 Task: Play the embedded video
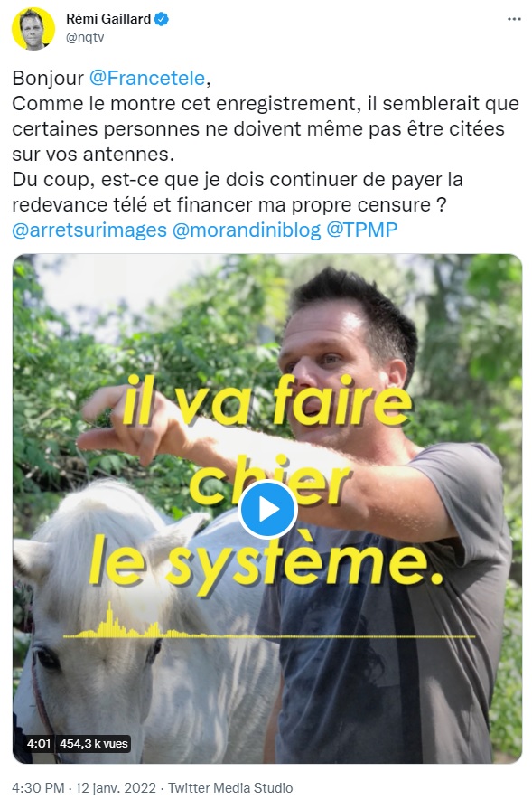point(267,509)
